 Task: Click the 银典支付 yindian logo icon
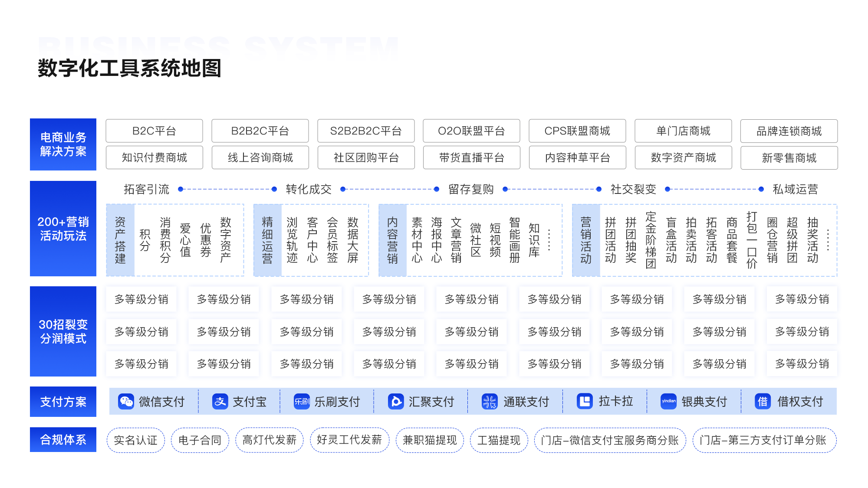(668, 402)
